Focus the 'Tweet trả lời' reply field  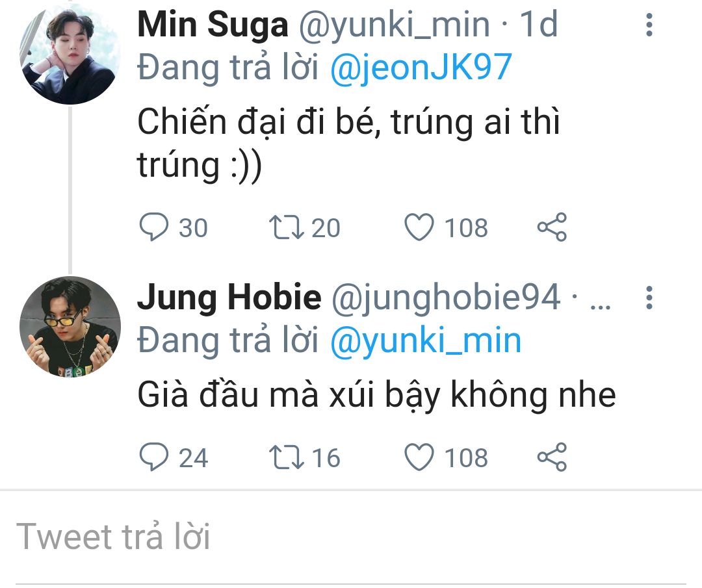tap(351, 537)
